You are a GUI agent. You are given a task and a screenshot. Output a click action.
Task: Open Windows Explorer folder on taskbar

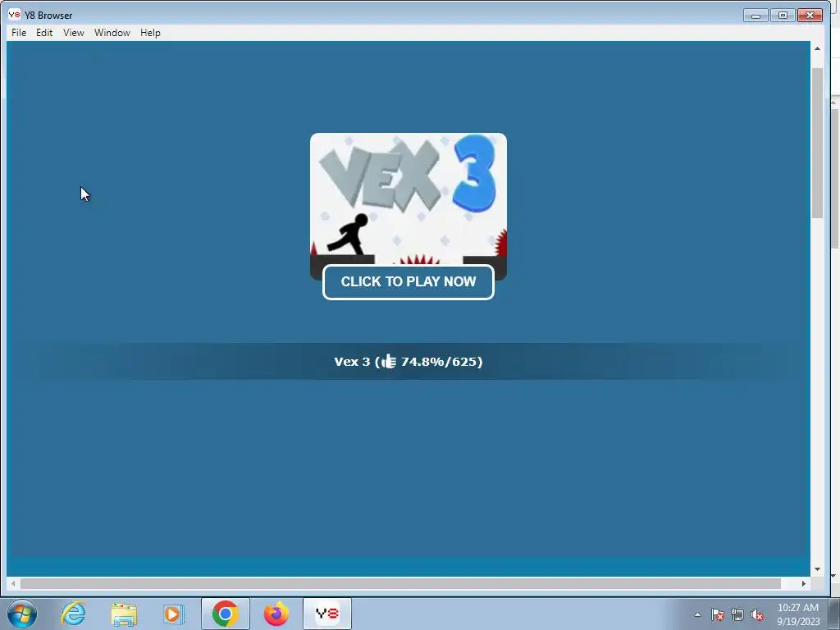124,614
